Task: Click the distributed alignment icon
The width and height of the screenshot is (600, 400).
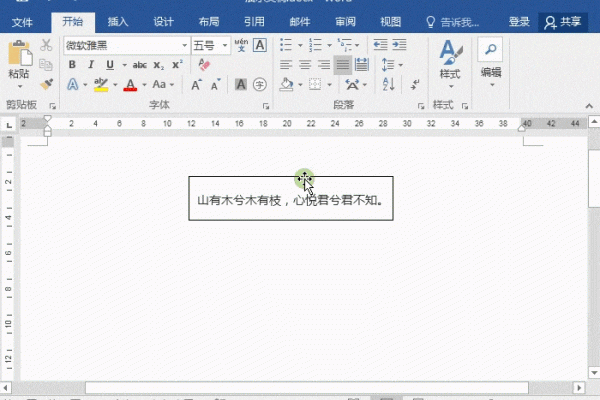Action: [x=362, y=65]
